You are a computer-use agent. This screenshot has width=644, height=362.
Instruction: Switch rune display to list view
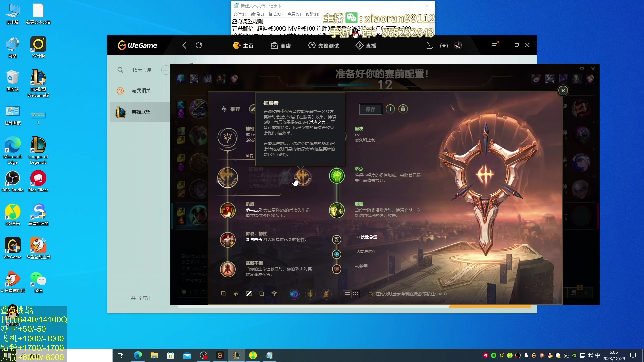tap(347, 294)
